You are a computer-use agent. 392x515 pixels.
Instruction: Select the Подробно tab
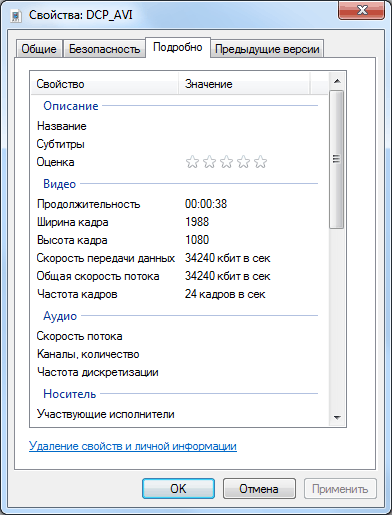[x=178, y=47]
